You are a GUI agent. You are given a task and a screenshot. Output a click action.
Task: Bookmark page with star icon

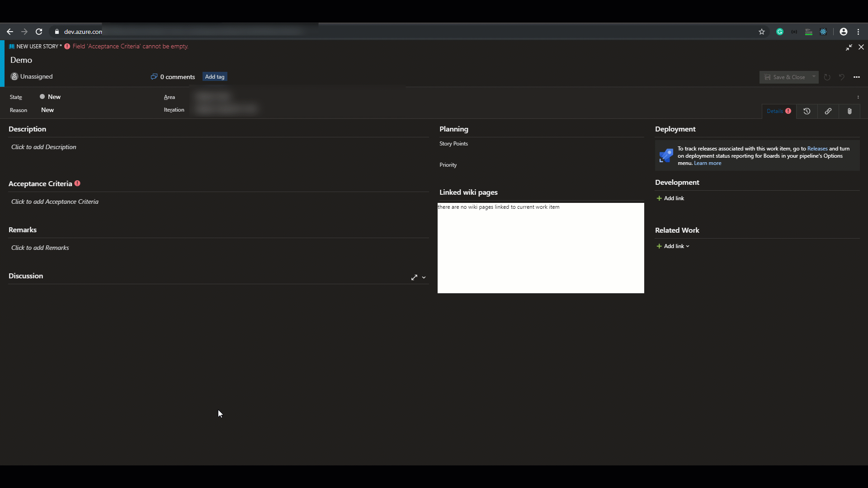click(762, 32)
